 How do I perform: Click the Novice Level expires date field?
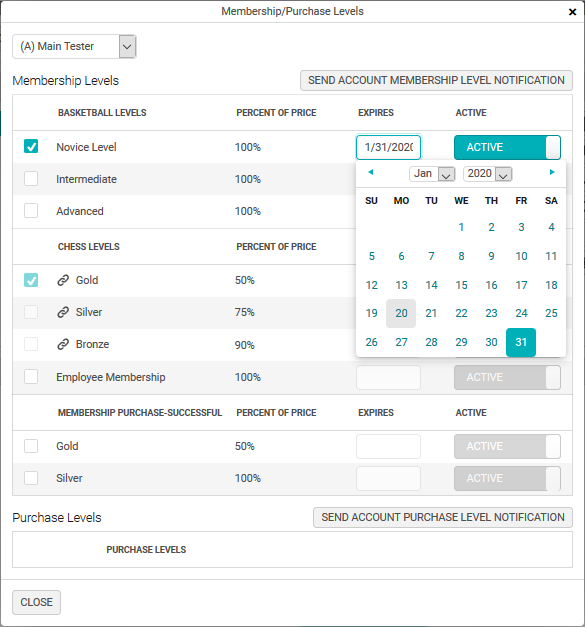click(x=388, y=147)
